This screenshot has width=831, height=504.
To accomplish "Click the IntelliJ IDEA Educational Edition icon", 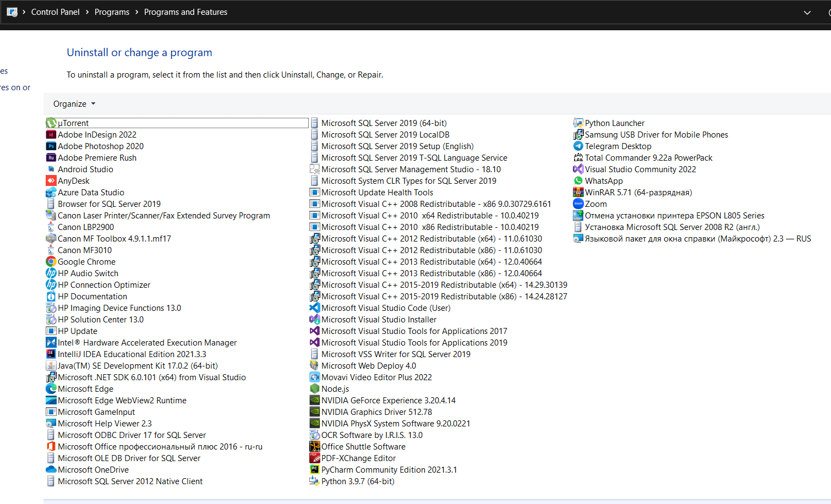I will tap(51, 354).
